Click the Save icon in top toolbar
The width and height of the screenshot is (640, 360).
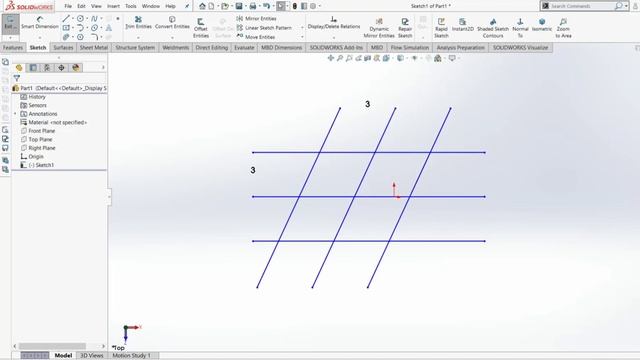(239, 6)
